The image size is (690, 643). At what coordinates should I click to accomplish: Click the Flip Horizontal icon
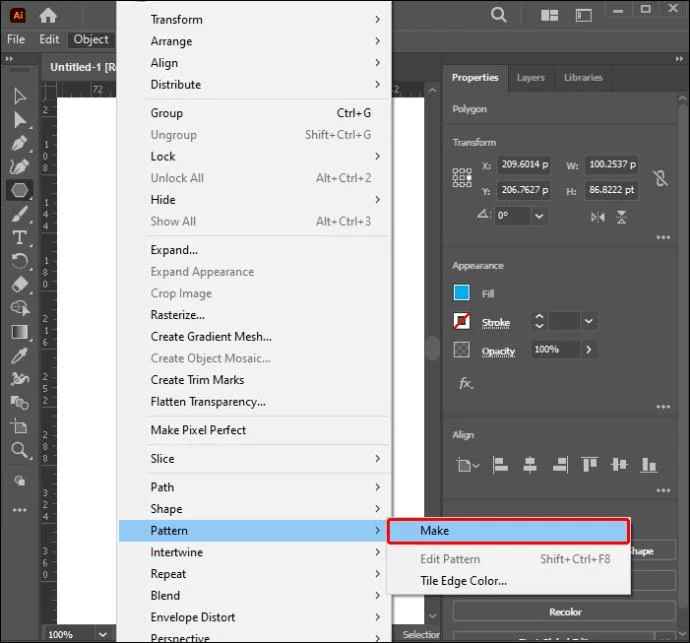(x=598, y=217)
